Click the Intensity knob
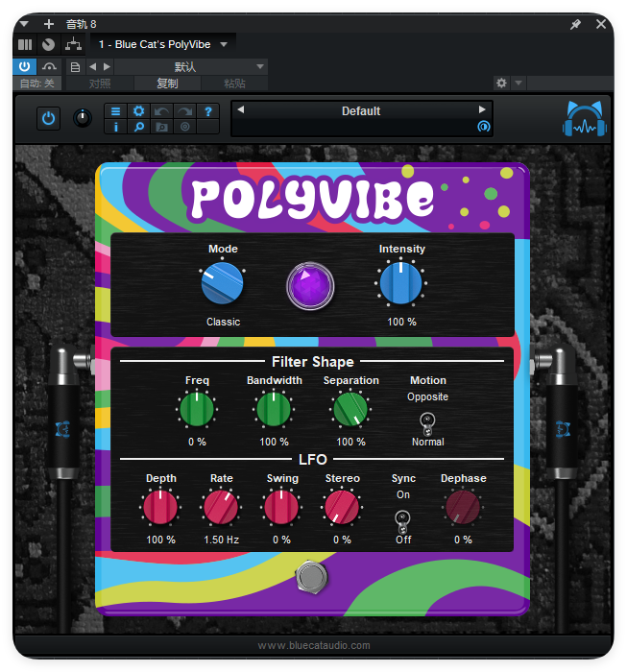Viewport: 627px width, 672px height. pyautogui.click(x=400, y=283)
